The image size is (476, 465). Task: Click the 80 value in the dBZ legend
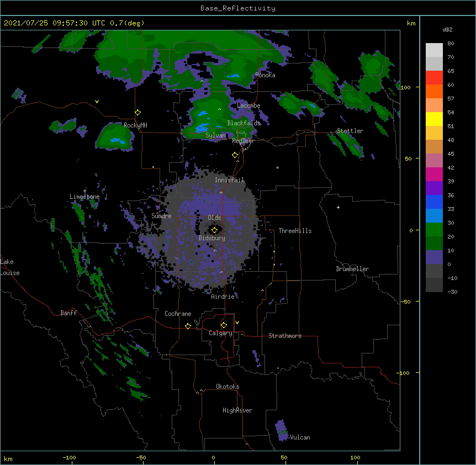[451, 44]
